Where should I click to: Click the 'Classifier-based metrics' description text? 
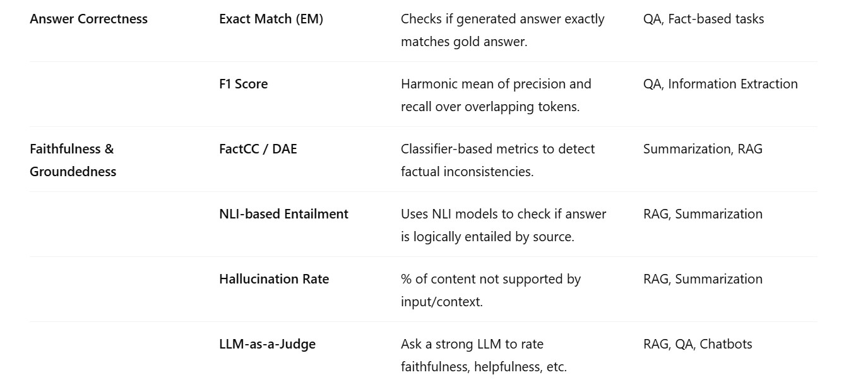click(x=497, y=160)
